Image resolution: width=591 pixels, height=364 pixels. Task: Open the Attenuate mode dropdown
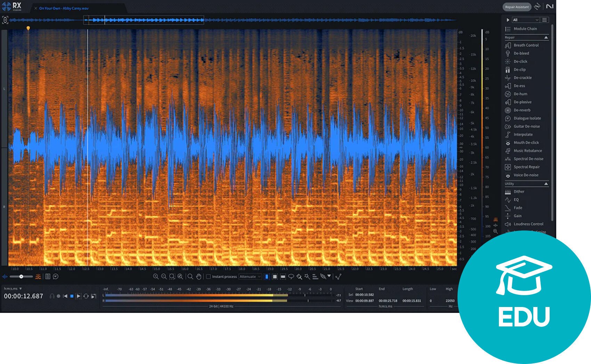pyautogui.click(x=250, y=277)
